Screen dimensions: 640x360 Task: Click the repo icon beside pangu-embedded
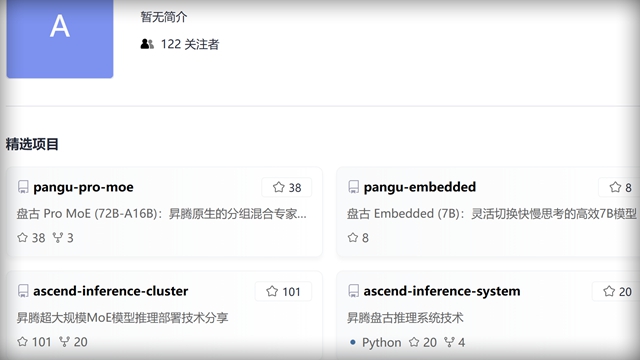353,187
